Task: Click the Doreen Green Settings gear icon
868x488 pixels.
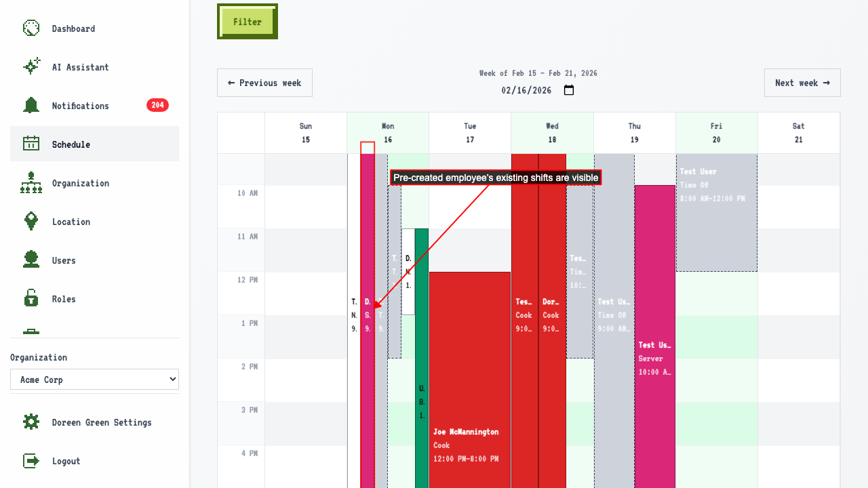Action: coord(31,422)
